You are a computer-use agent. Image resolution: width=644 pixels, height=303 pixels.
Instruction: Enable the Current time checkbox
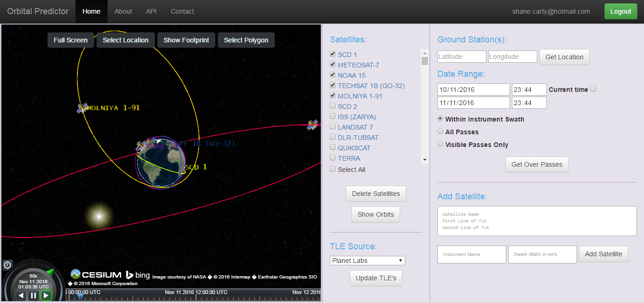593,89
